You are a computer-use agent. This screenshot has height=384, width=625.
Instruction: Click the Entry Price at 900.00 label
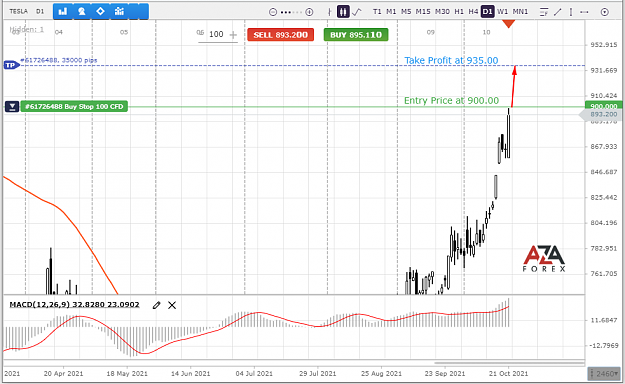pos(451,100)
